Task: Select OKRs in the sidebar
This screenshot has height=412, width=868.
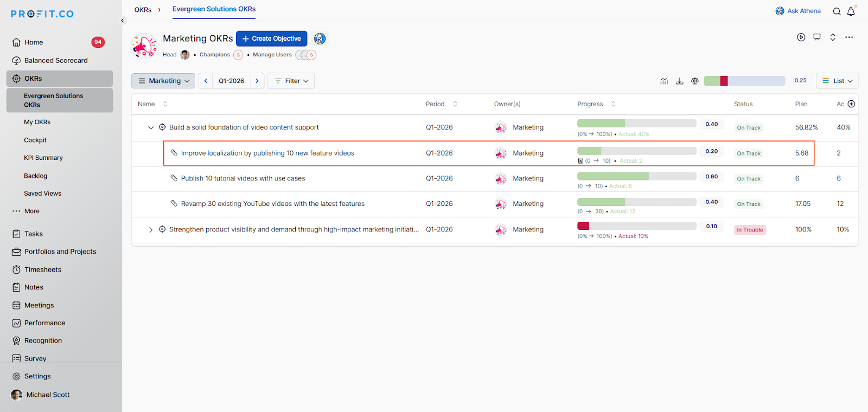Action: (x=60, y=79)
